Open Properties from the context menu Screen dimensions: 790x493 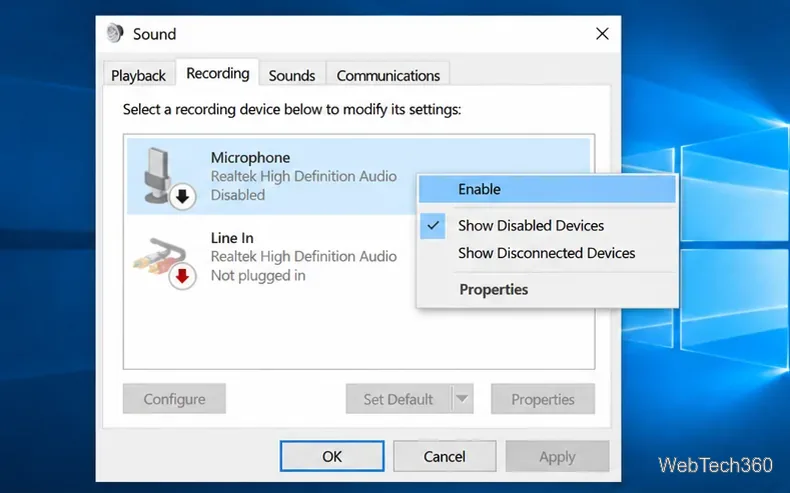[x=547, y=290]
